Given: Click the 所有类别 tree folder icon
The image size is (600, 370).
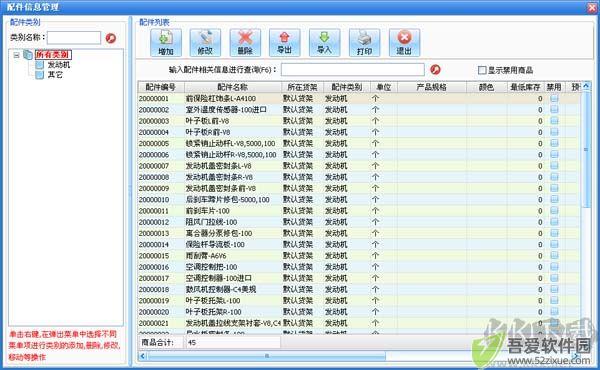Looking at the screenshot, I should (x=28, y=55).
